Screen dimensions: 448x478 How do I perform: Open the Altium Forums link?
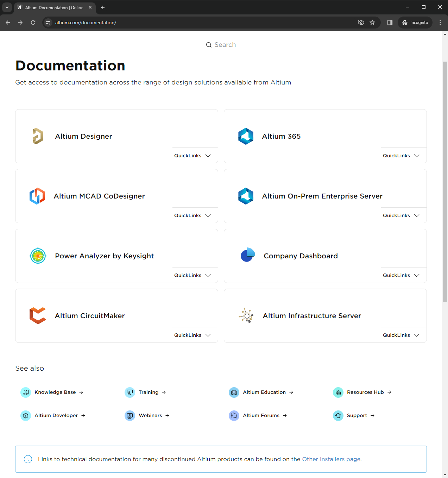click(265, 415)
